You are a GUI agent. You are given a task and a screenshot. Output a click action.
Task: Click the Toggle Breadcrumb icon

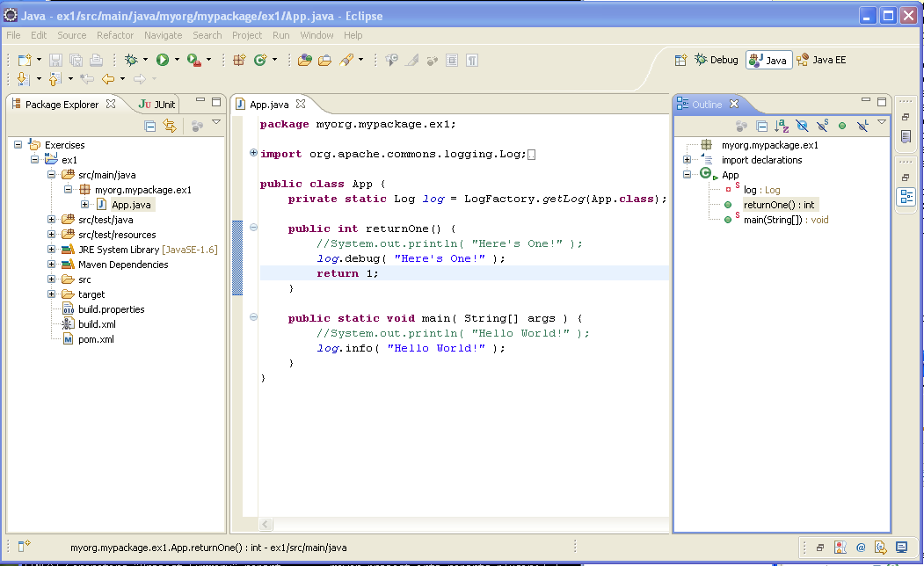tap(391, 60)
